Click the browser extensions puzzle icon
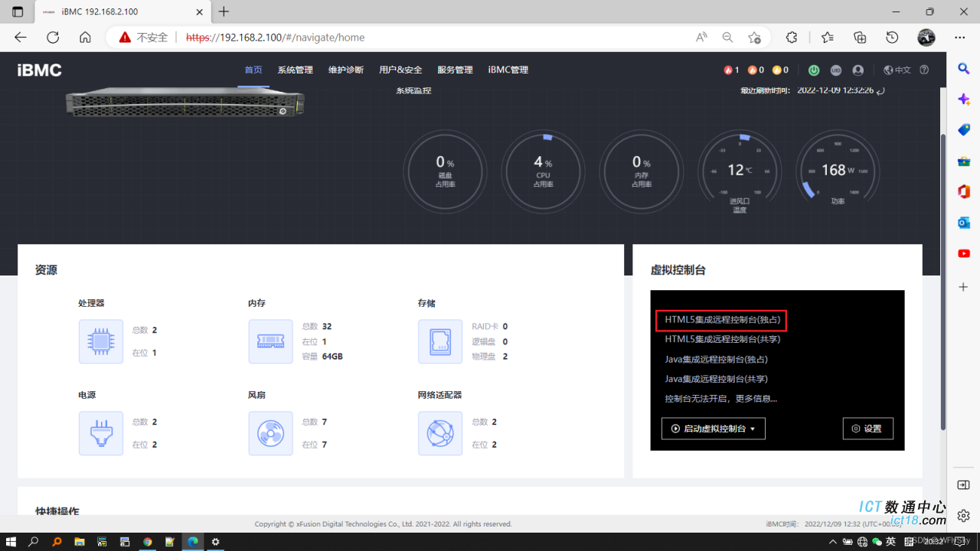This screenshot has height=551, width=980. 792,37
